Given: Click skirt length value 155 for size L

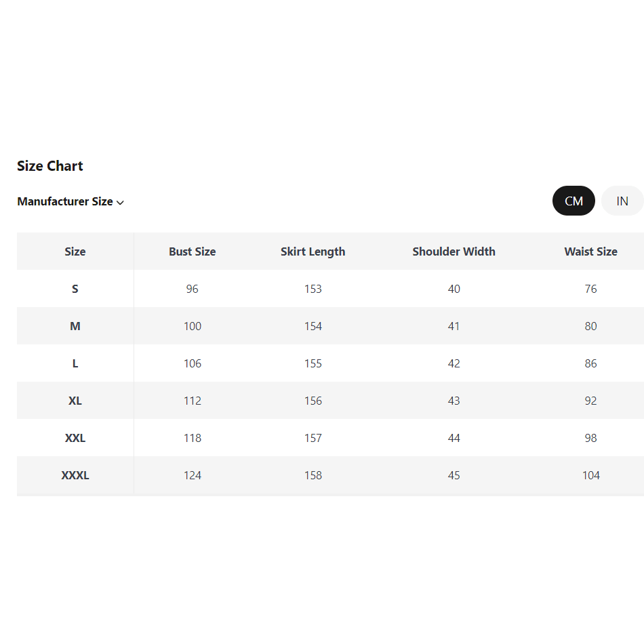Looking at the screenshot, I should pos(313,363).
